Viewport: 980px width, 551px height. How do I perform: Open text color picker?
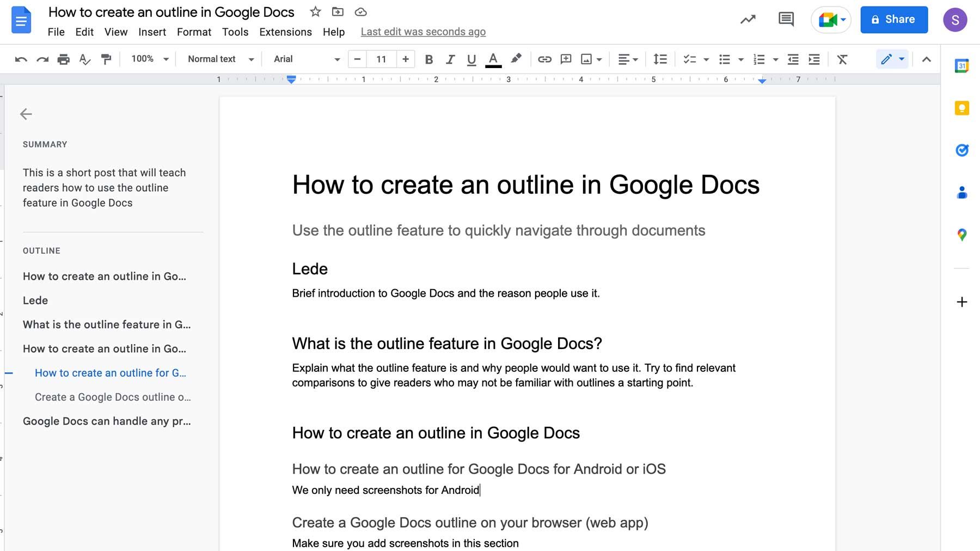point(493,59)
